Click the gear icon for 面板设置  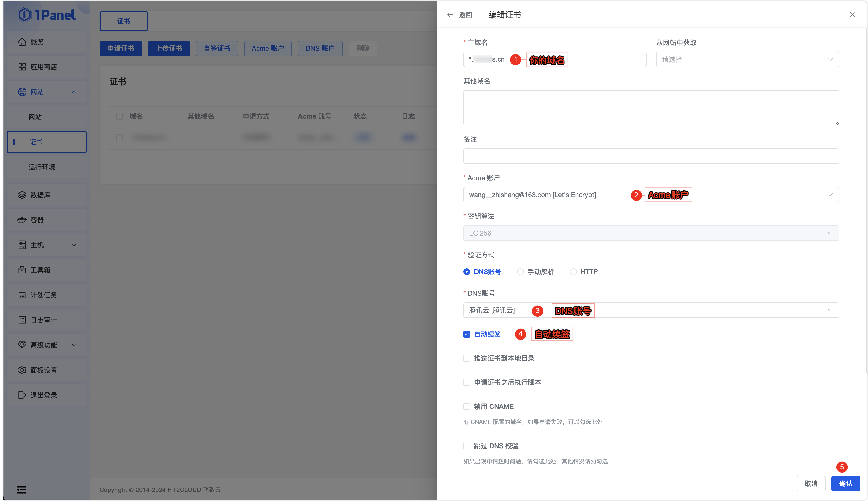click(x=22, y=370)
